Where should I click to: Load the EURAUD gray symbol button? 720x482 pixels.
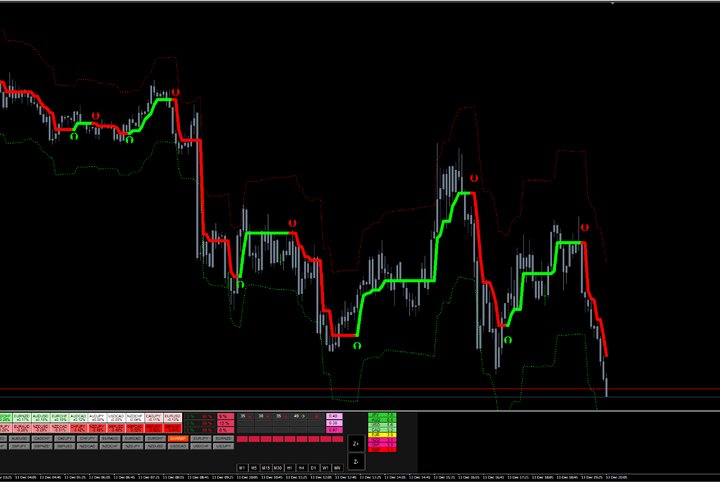click(x=110, y=438)
